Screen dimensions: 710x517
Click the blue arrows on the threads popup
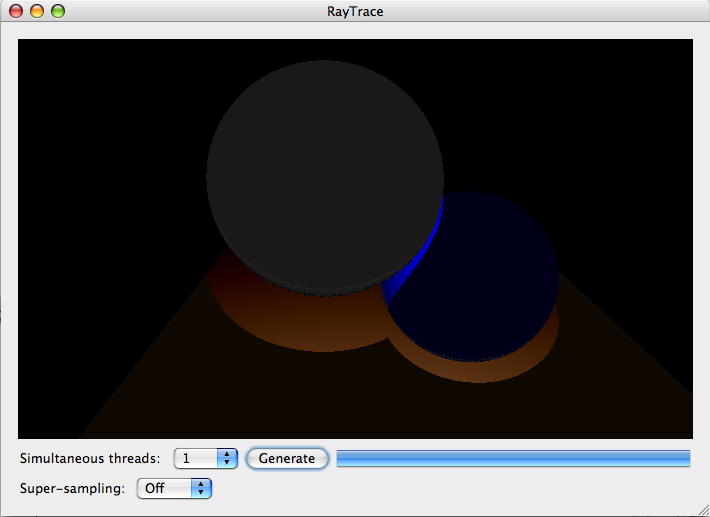pyautogui.click(x=227, y=458)
